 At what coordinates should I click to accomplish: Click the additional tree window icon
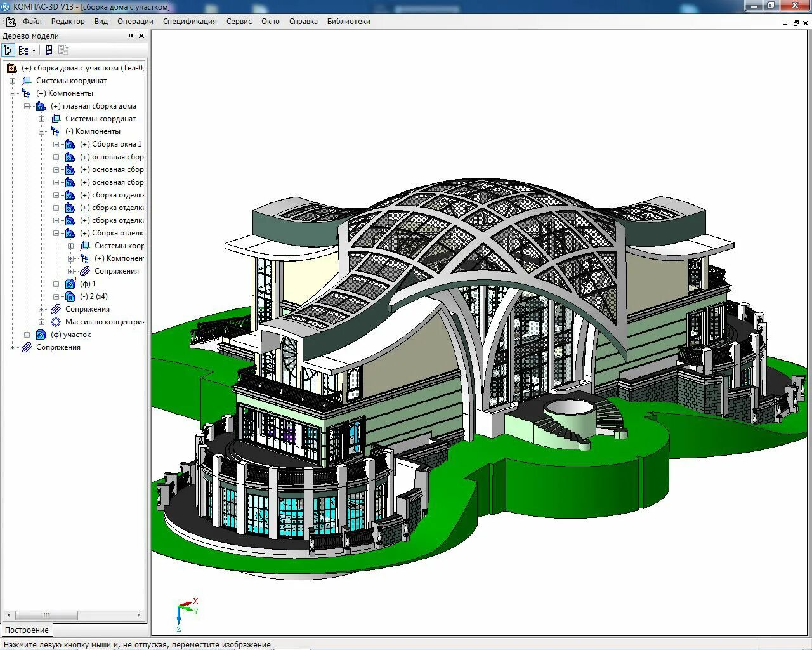click(x=49, y=50)
